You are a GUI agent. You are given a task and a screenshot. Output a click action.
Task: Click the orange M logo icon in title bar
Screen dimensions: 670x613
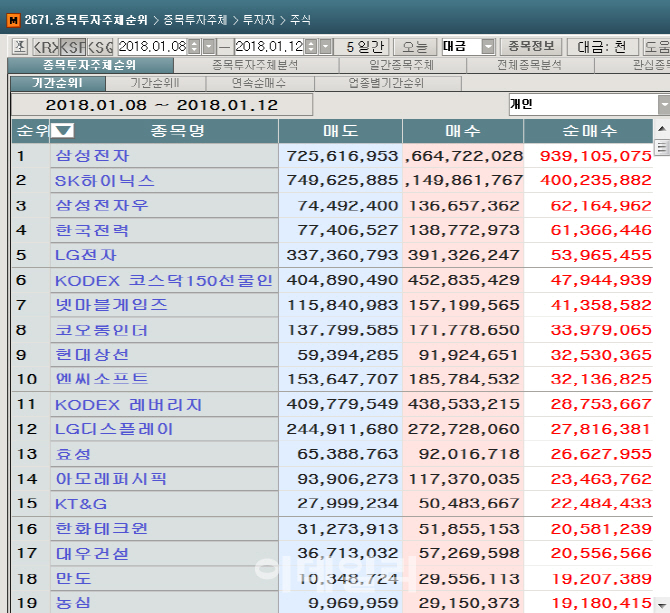pyautogui.click(x=13, y=20)
